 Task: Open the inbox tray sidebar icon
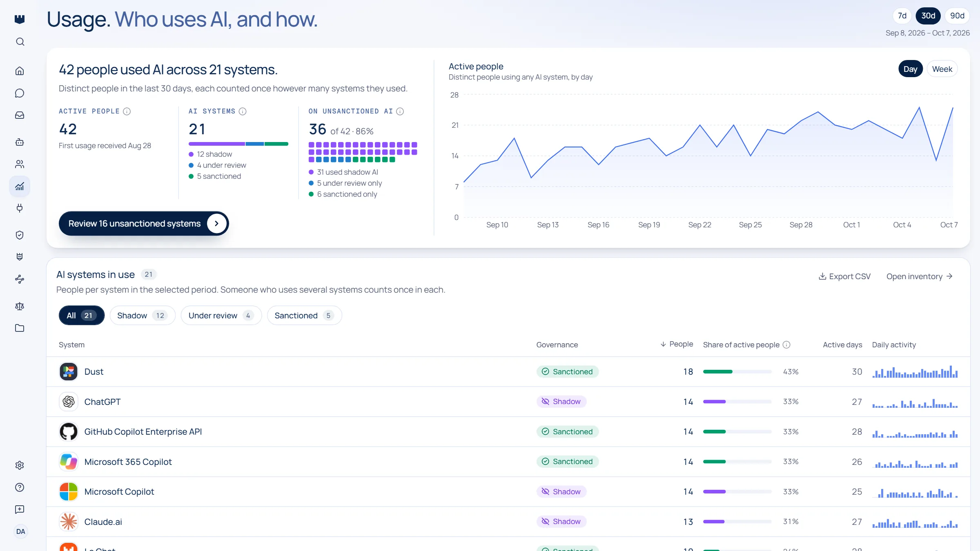point(20,116)
